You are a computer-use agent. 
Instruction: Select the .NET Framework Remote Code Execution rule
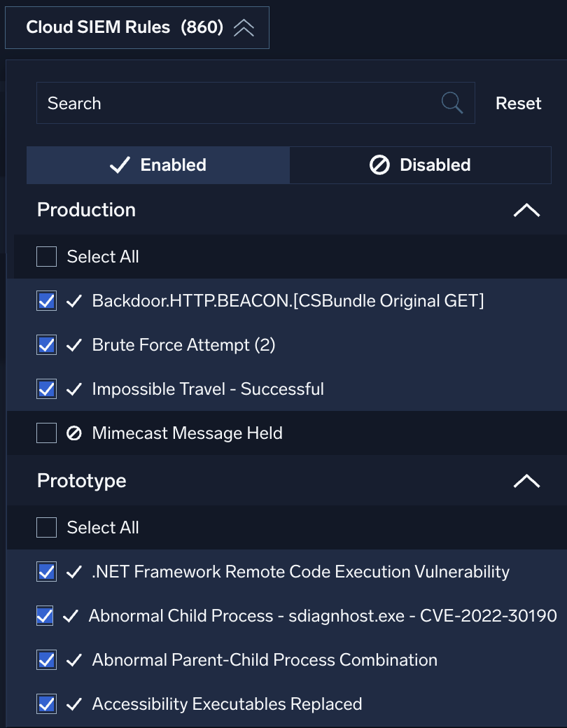tap(45, 572)
